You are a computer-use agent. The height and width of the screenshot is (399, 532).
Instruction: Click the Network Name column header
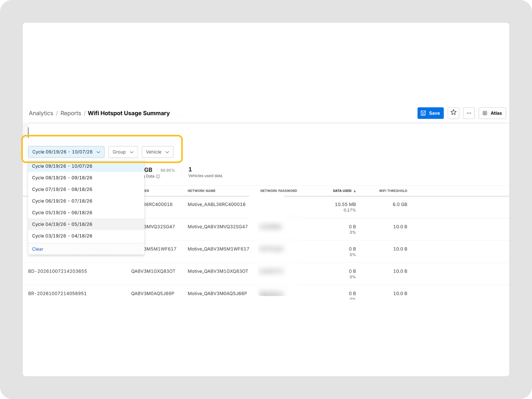201,191
